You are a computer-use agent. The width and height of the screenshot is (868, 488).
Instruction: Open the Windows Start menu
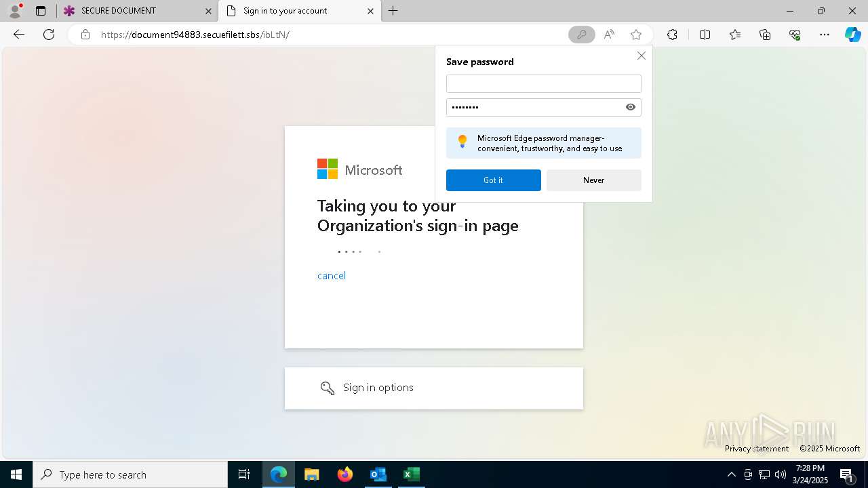coord(16,474)
